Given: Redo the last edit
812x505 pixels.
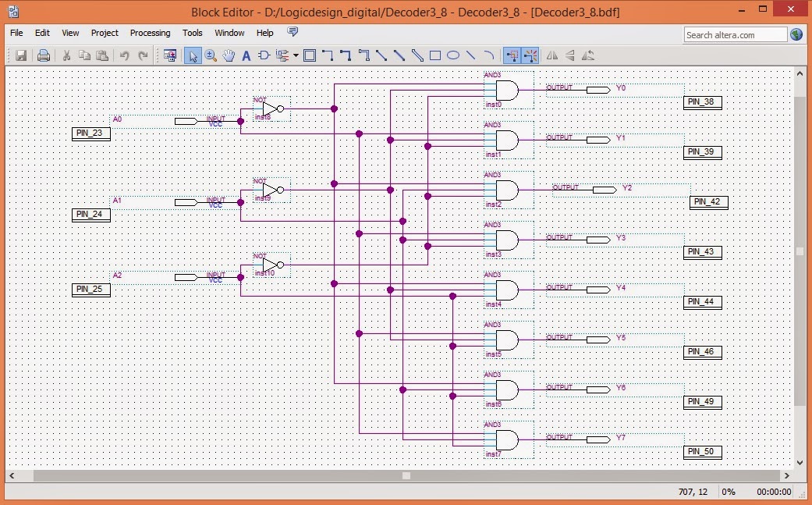Looking at the screenshot, I should point(143,55).
